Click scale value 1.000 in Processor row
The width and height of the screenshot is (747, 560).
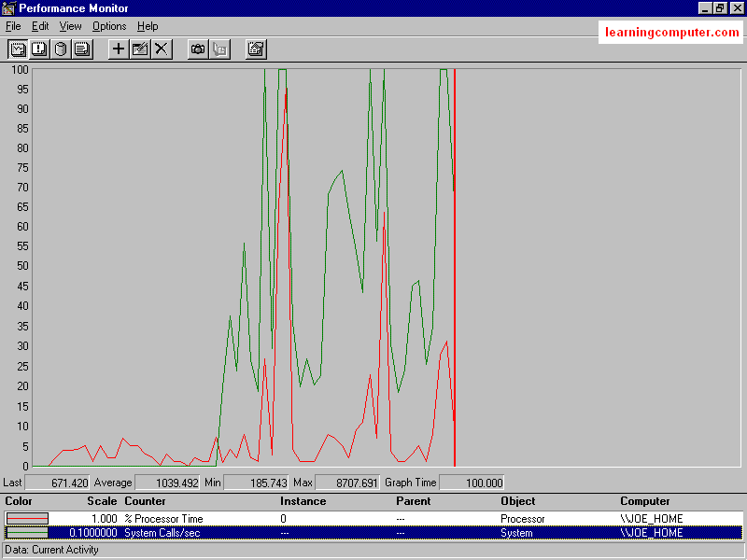pos(104,519)
